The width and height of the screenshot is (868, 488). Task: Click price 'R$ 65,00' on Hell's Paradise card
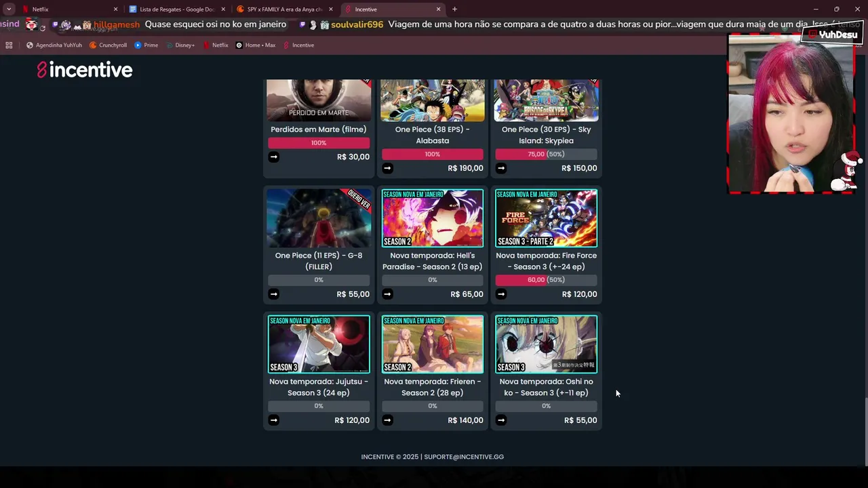467,294
